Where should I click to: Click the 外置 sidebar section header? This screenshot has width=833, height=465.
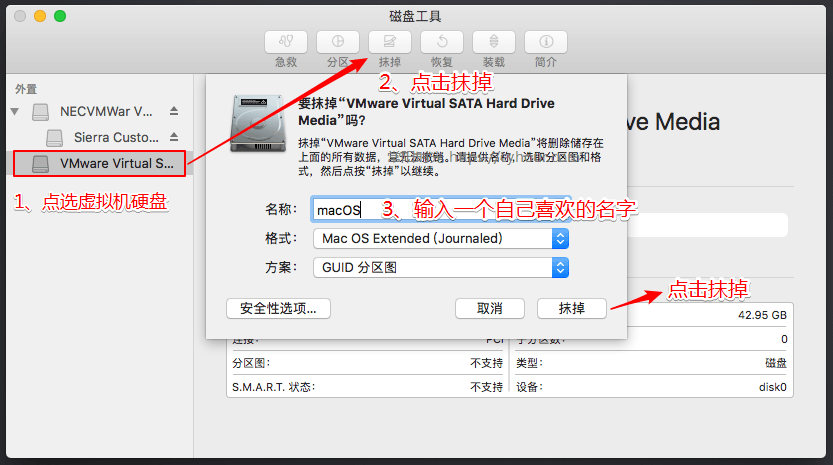pyautogui.click(x=26, y=89)
